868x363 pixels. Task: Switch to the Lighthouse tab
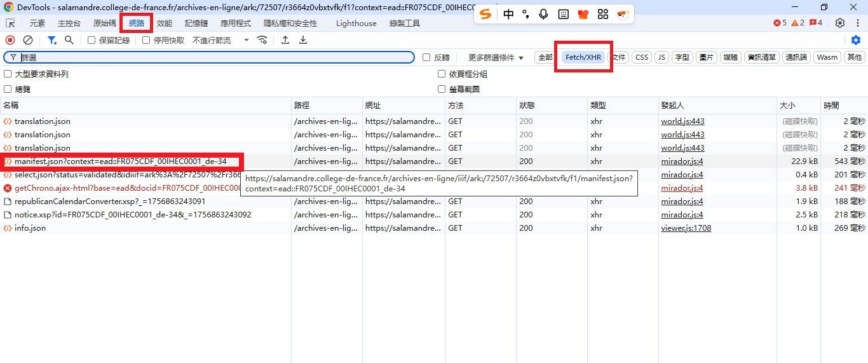tap(356, 24)
